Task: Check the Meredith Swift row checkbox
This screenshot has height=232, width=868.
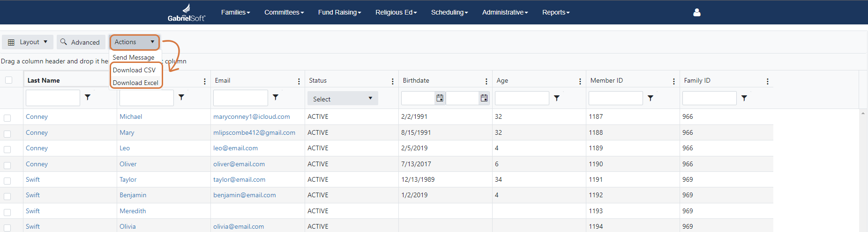Action: 7,212
